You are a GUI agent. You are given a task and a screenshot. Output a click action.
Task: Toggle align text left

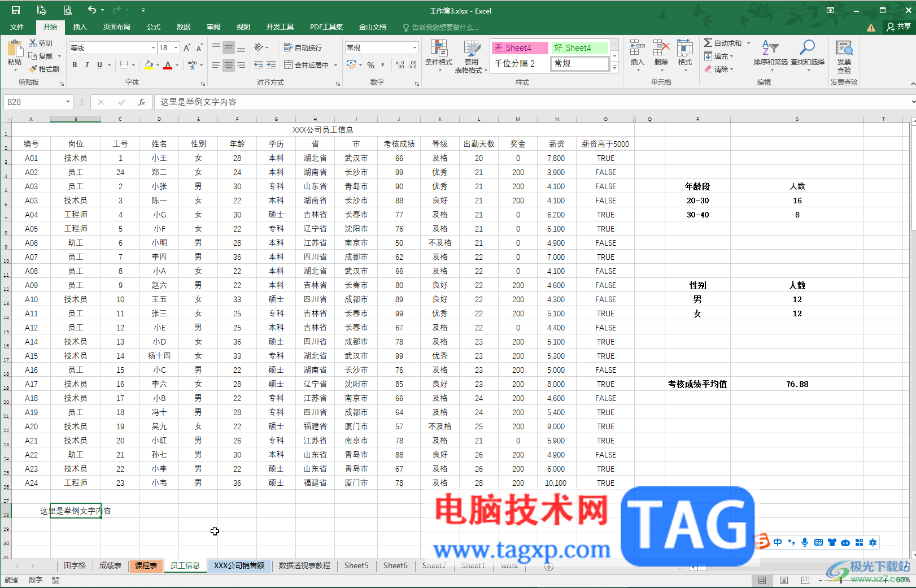(x=216, y=65)
